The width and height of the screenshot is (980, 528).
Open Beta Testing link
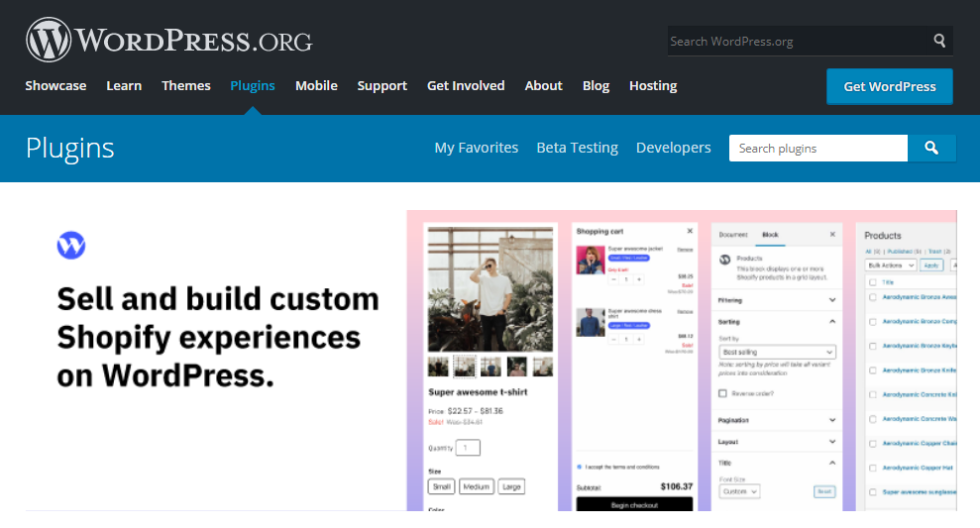click(577, 148)
